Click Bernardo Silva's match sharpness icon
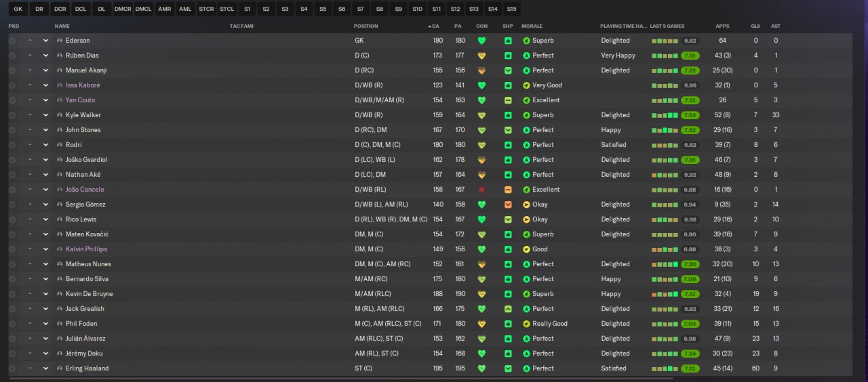This screenshot has width=868, height=382. point(508,279)
